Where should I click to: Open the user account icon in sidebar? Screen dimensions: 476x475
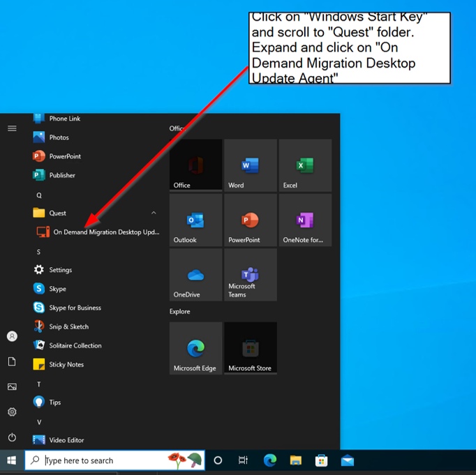[x=12, y=336]
